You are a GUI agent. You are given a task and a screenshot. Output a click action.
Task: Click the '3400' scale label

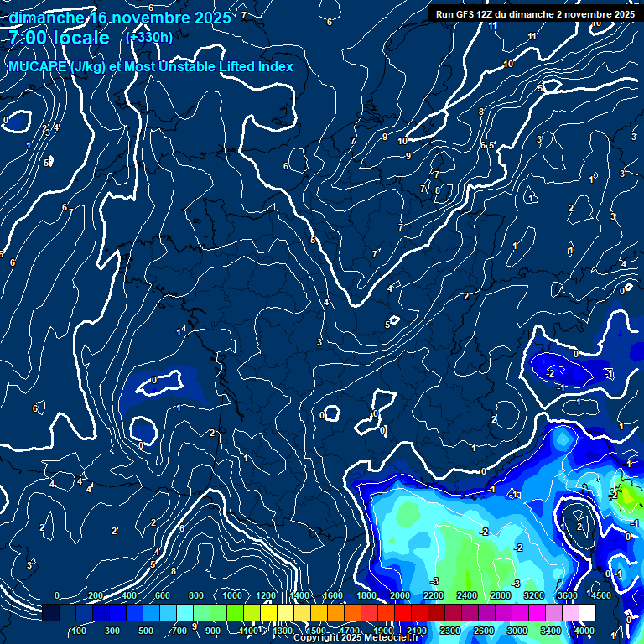(x=550, y=631)
